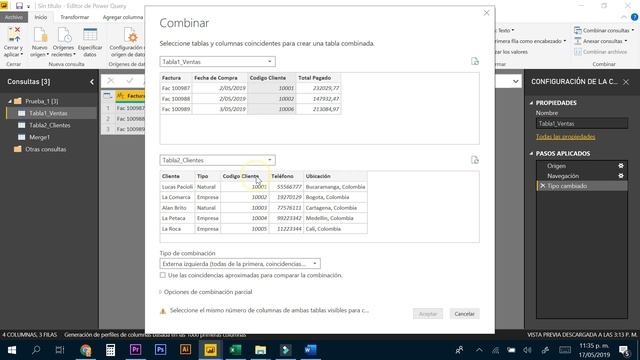Switch to the Inicio ribbon tab
The width and height of the screenshot is (640, 360).
pos(40,17)
